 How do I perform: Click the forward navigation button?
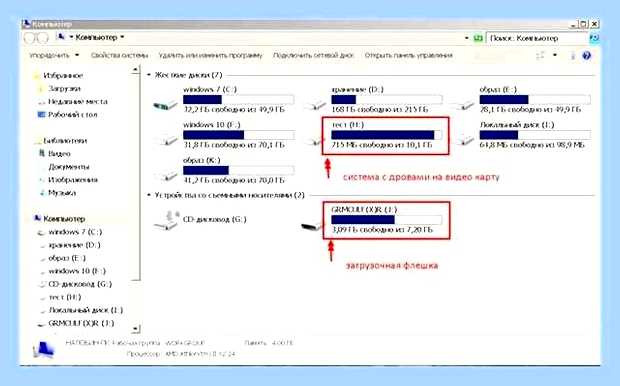coord(43,38)
